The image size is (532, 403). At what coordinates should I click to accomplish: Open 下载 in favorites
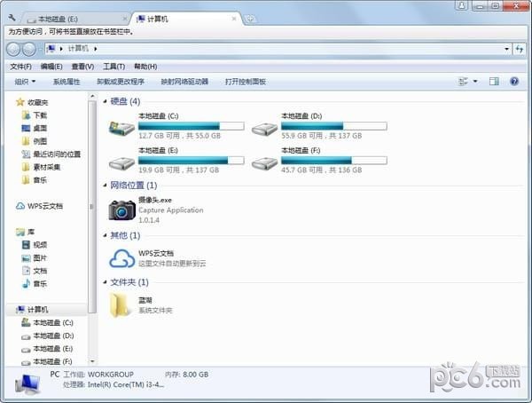pos(35,115)
